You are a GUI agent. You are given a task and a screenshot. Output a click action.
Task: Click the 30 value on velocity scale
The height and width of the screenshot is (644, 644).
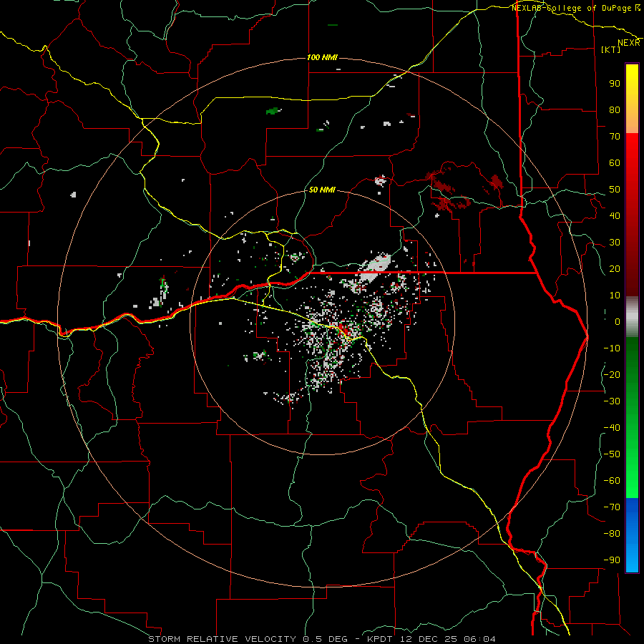click(x=615, y=243)
